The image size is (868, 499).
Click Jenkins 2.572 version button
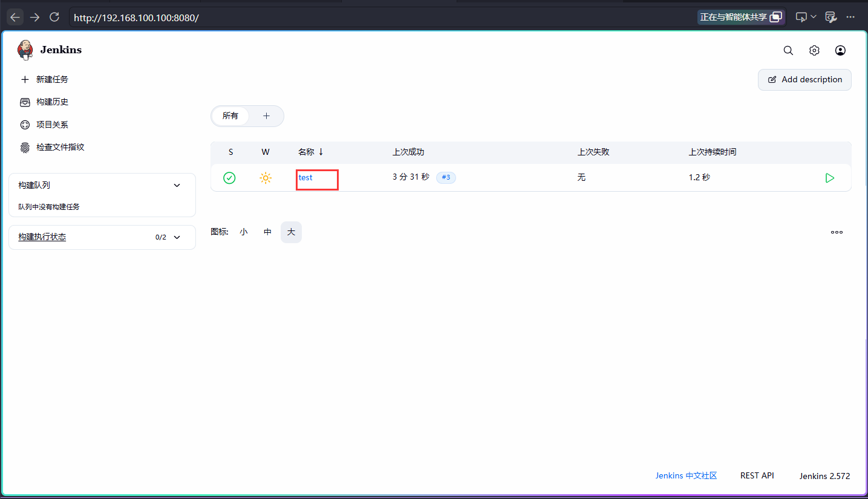[824, 476]
